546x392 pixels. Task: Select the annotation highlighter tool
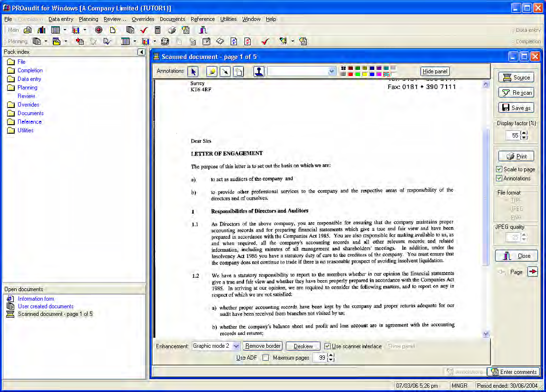click(212, 71)
